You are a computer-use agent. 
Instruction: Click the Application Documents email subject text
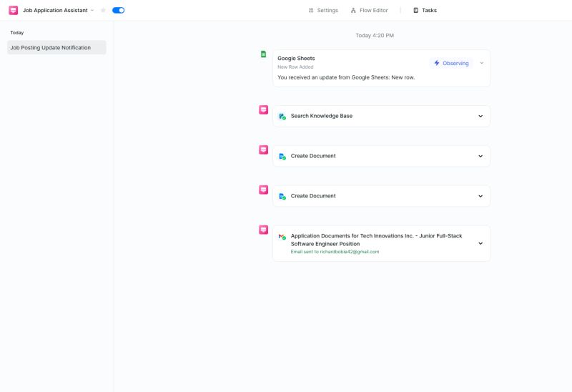[376, 240]
